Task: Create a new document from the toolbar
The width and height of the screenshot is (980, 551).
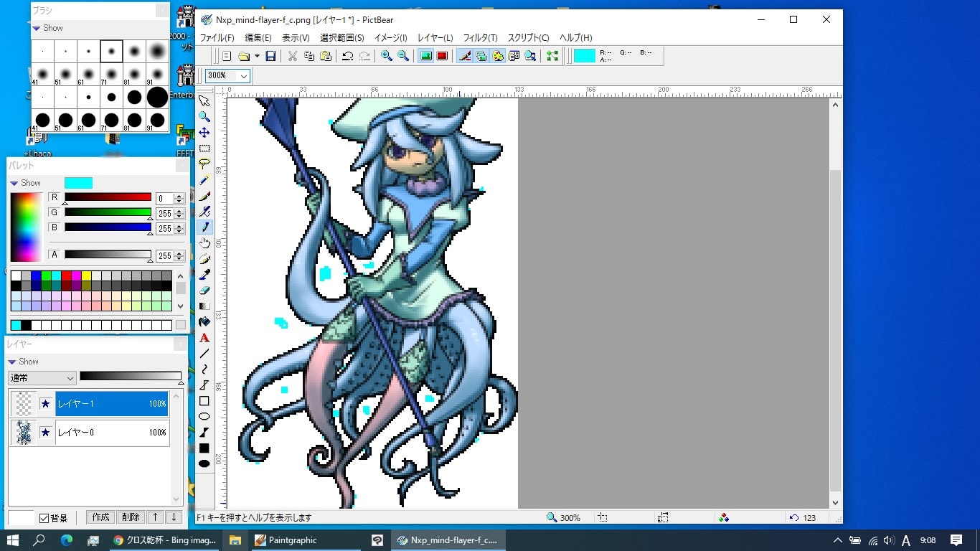Action: click(227, 56)
